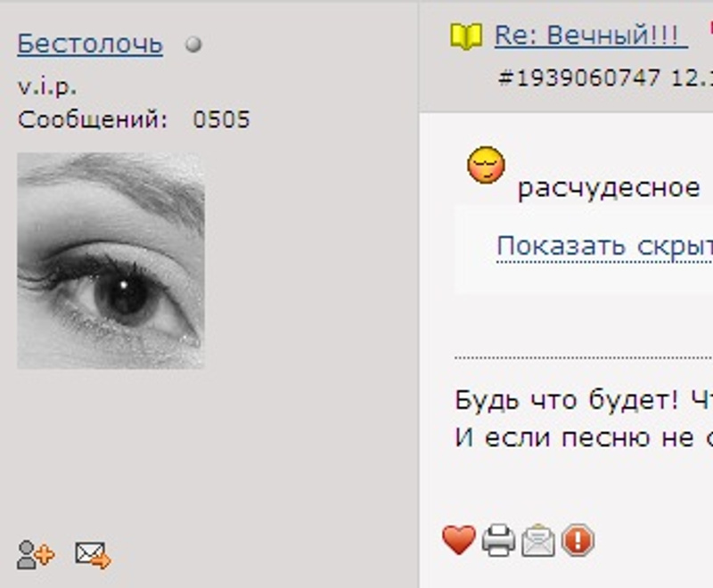Click the v.i.p. rank label
This screenshot has height=588, width=713.
coord(47,86)
